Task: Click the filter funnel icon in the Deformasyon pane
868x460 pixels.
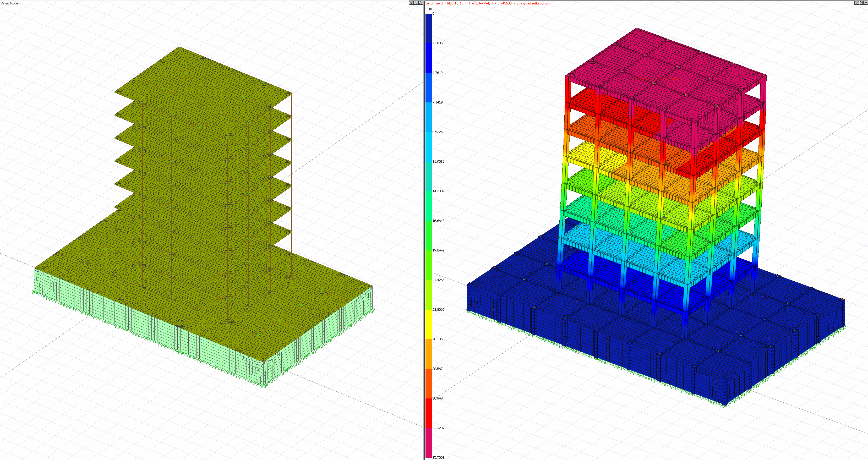Action: 857,3
